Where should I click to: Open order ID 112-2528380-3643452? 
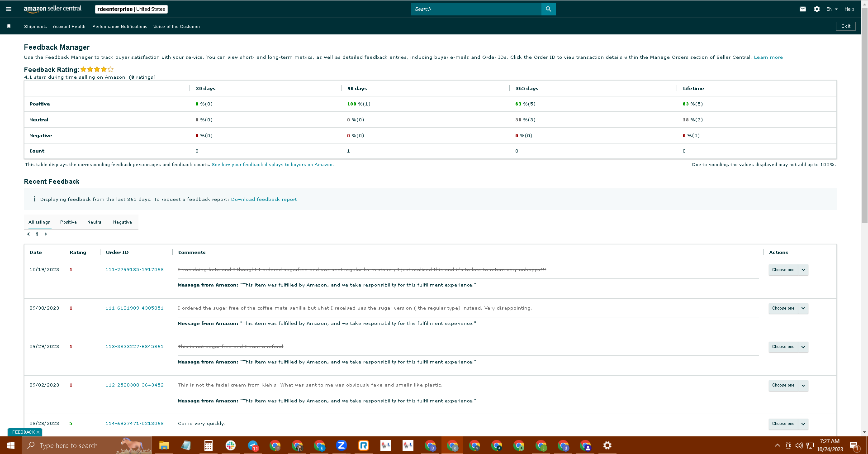tap(134, 385)
